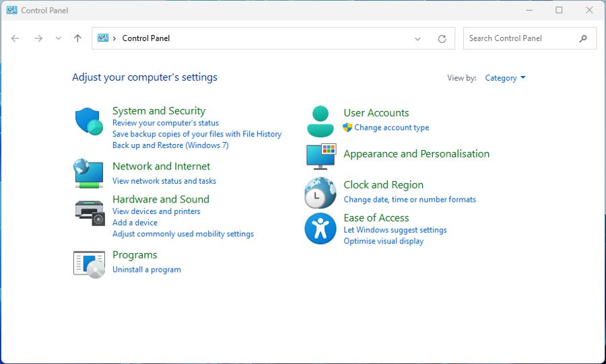Click Change date, time or number formats
This screenshot has width=606, height=364.
pyautogui.click(x=409, y=200)
